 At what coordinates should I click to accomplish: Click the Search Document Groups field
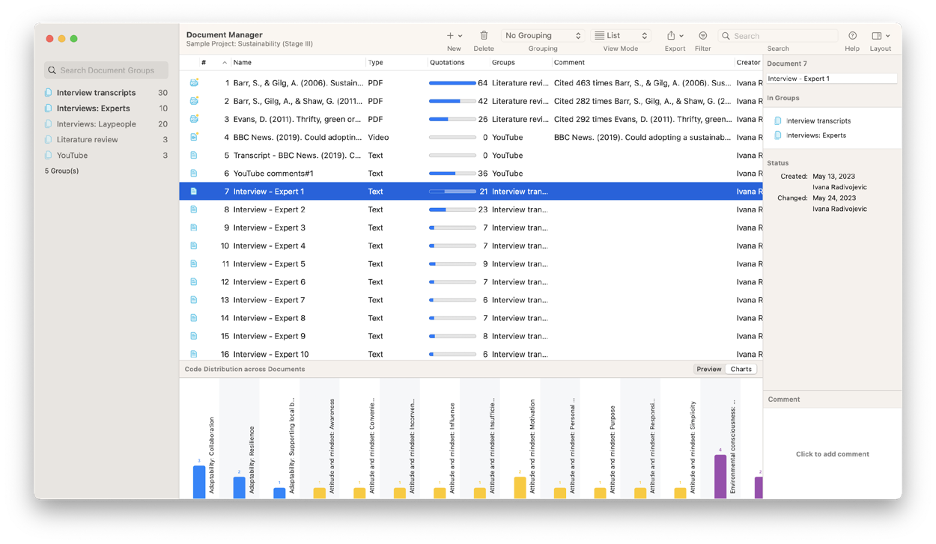pos(106,70)
